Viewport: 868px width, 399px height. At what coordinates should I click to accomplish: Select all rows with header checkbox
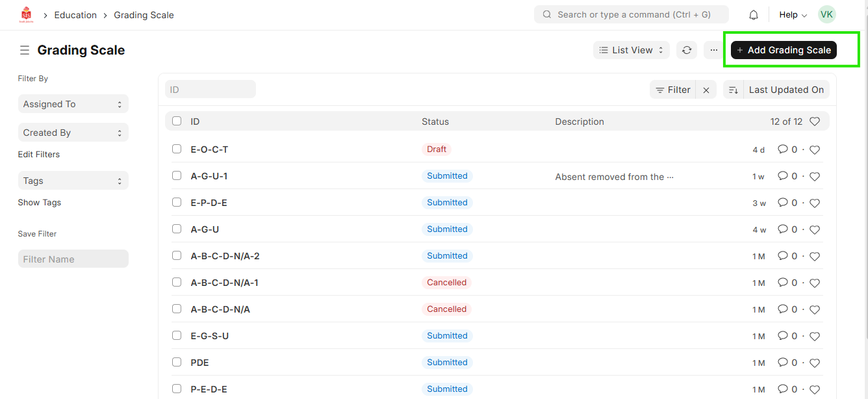click(177, 121)
